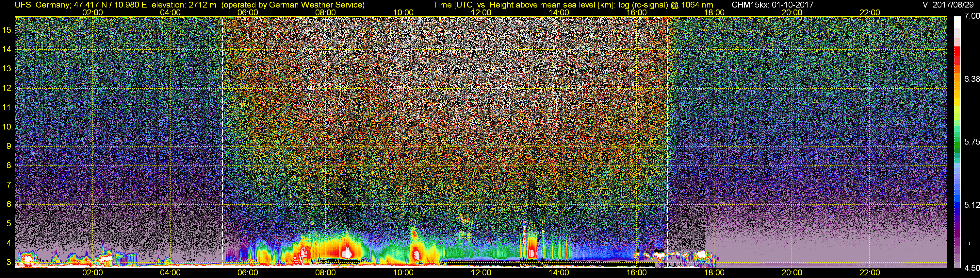
Task: Click the height axis label '10.'
Action: 8,127
